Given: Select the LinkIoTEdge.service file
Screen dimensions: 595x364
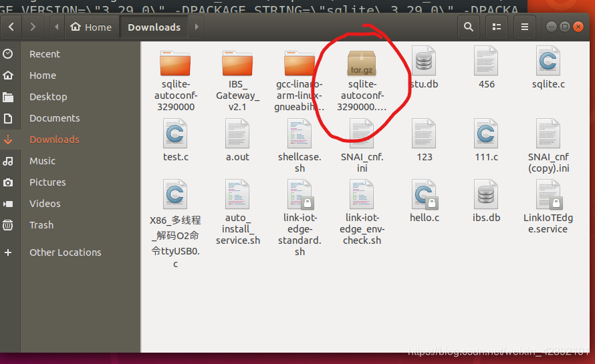Looking at the screenshot, I should pyautogui.click(x=548, y=207).
